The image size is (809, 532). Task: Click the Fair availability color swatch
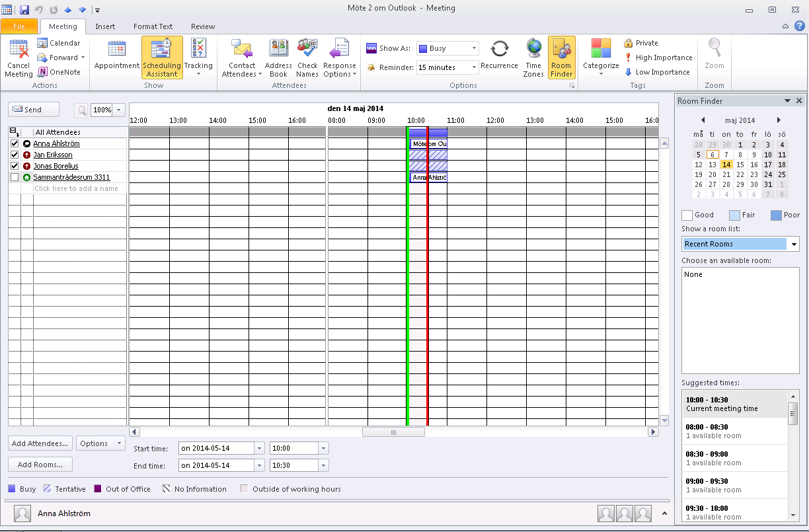734,215
